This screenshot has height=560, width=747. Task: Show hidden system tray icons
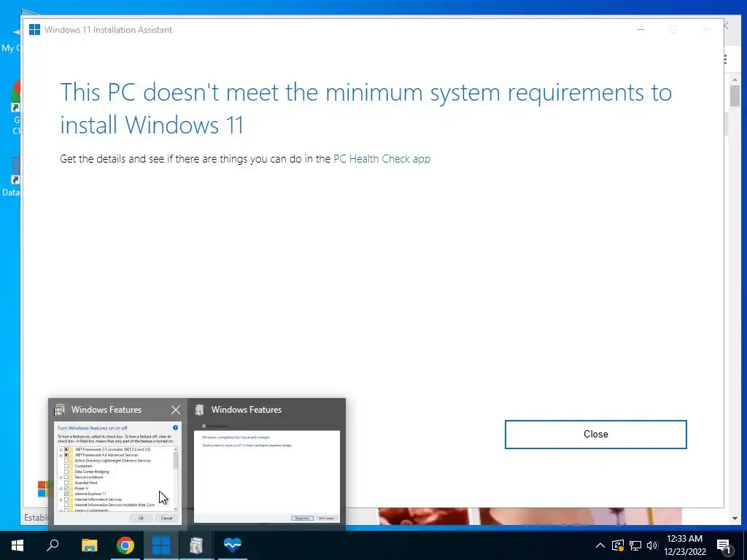tap(600, 545)
